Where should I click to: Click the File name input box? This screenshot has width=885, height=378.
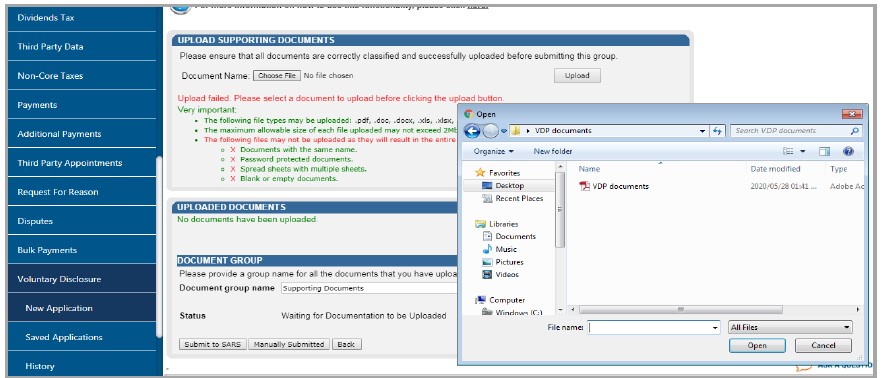tap(649, 328)
